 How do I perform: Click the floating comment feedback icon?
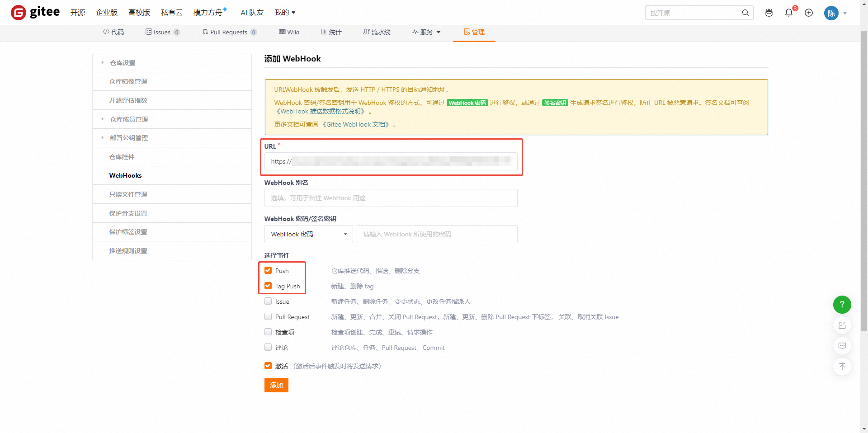coord(842,346)
